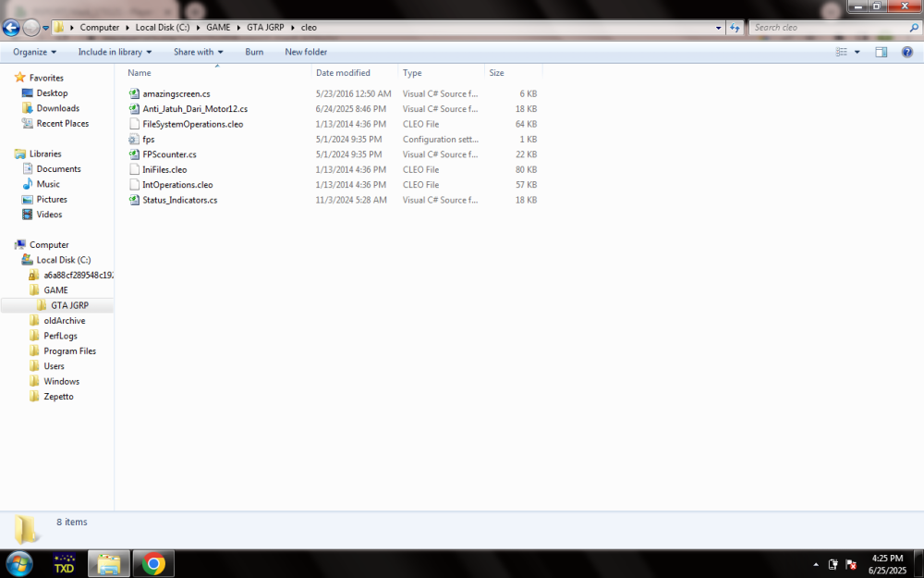Open Users folder in tree

[x=54, y=366]
